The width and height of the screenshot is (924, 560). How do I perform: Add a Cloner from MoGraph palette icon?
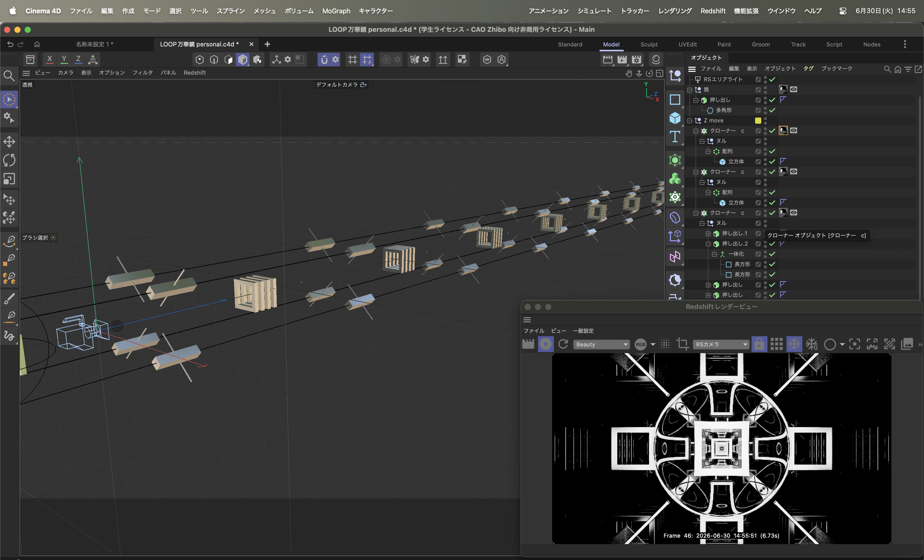click(x=675, y=197)
